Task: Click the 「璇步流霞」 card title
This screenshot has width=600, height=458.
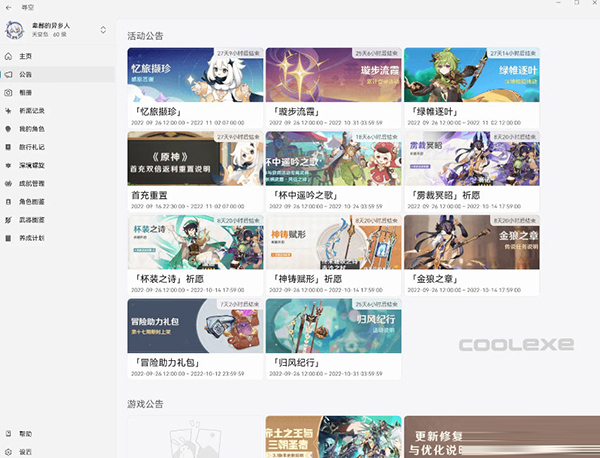Action: (x=295, y=112)
